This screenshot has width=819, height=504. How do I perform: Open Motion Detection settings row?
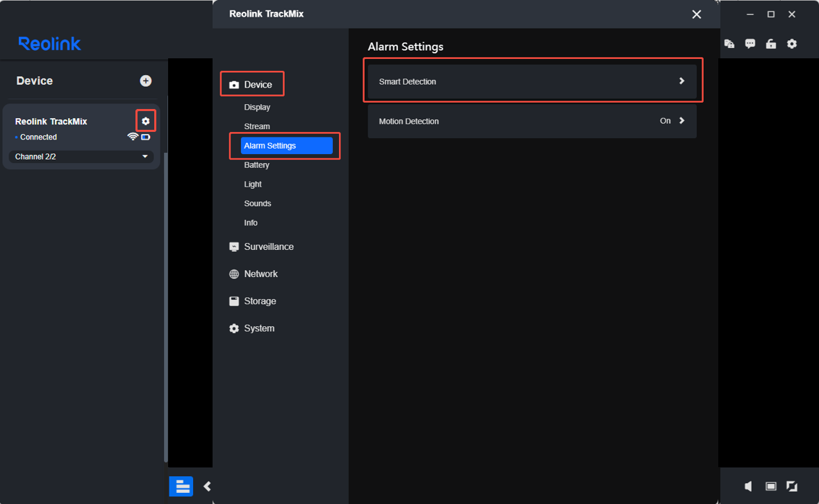click(x=531, y=121)
